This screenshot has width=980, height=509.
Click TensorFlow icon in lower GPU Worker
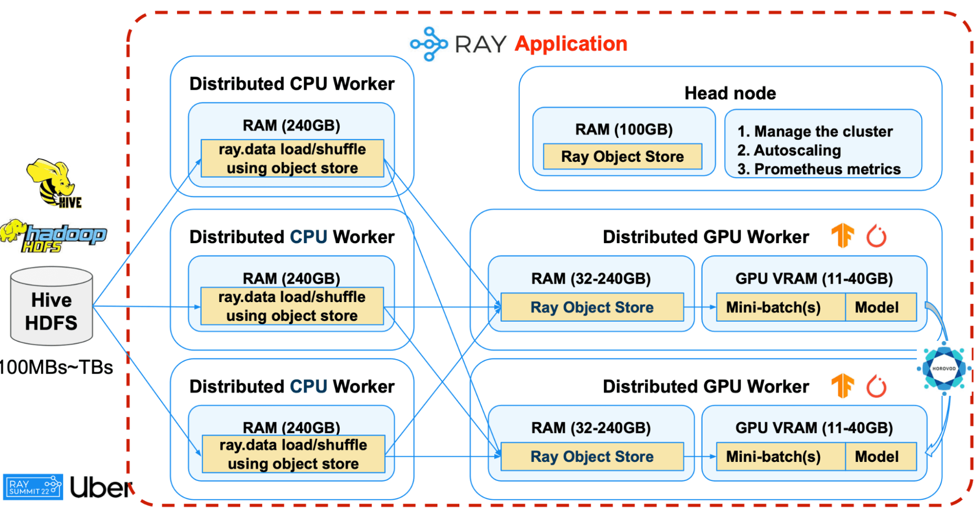point(843,385)
